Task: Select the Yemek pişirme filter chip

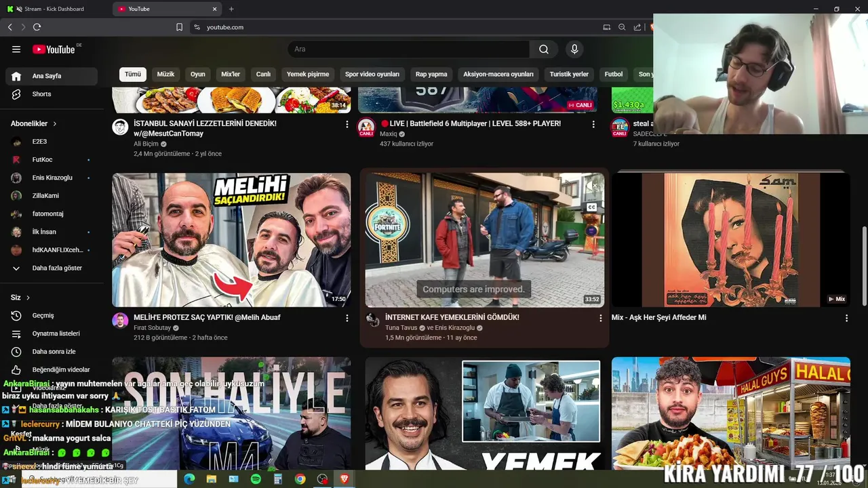Action: click(308, 75)
